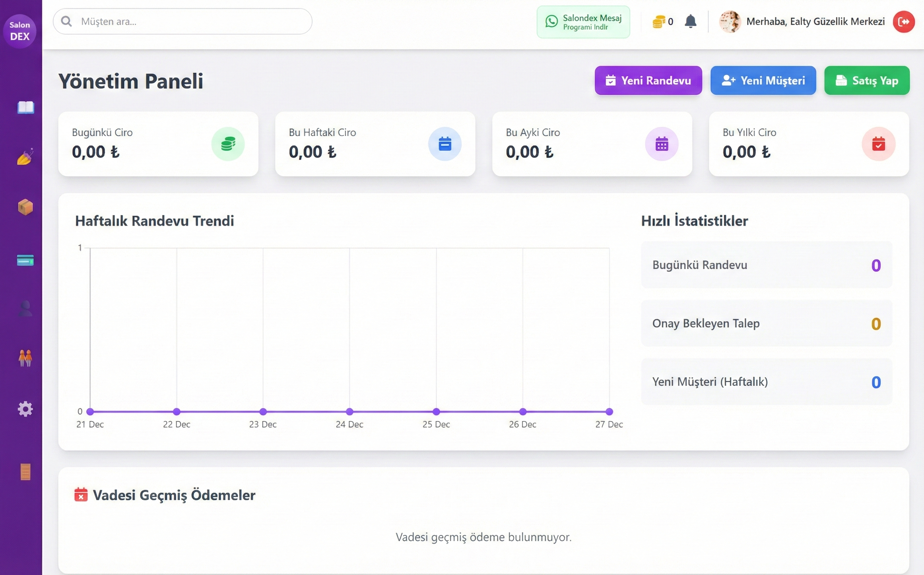
Task: Open the book icon in the sidebar
Action: pos(25,107)
